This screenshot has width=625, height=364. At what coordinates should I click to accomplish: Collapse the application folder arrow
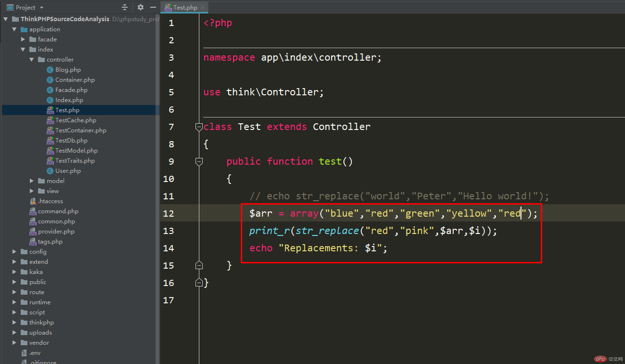click(14, 29)
